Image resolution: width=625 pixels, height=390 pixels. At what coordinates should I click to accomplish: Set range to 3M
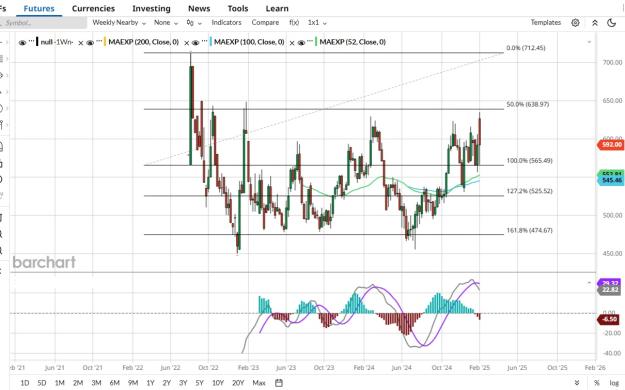[x=96, y=383]
